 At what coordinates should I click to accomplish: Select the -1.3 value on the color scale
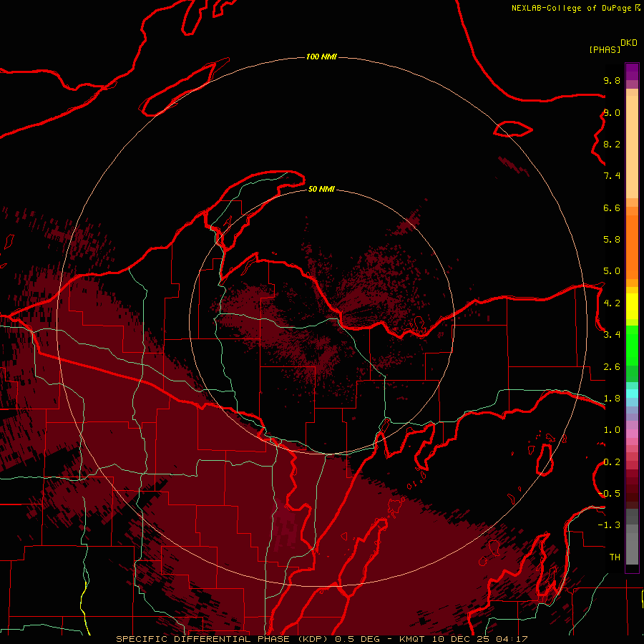coord(609,525)
